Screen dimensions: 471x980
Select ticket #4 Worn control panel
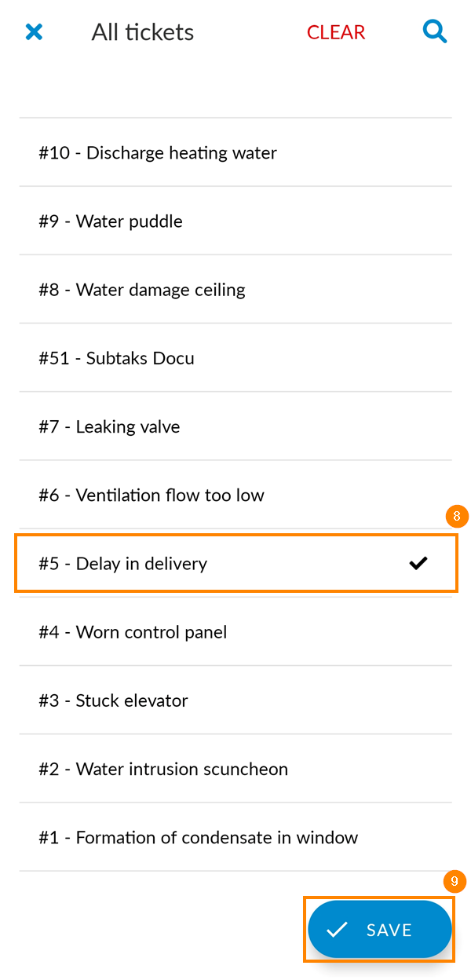tap(235, 631)
